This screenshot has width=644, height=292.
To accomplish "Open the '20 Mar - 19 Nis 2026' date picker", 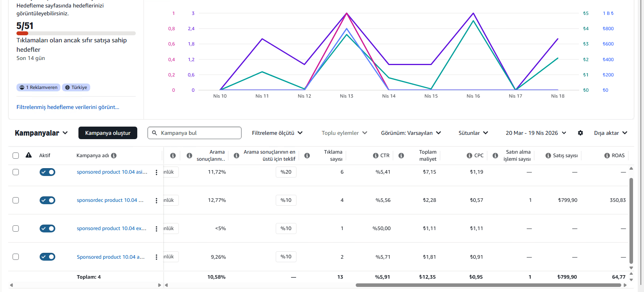I will (x=536, y=133).
